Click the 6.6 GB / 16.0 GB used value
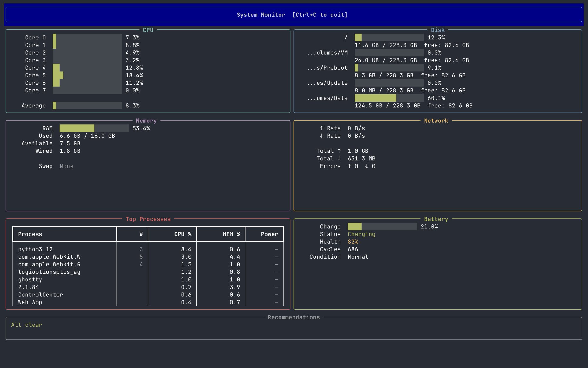Image resolution: width=588 pixels, height=368 pixels. pyautogui.click(x=87, y=136)
